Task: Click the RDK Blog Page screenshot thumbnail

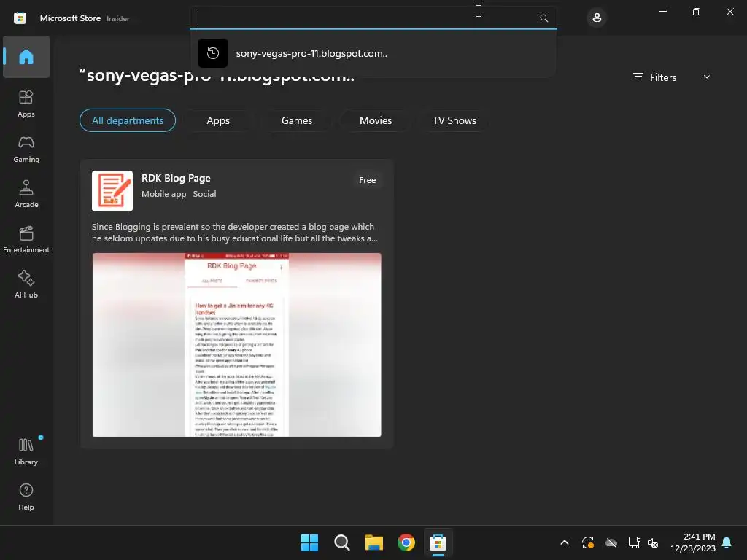Action: pyautogui.click(x=237, y=345)
